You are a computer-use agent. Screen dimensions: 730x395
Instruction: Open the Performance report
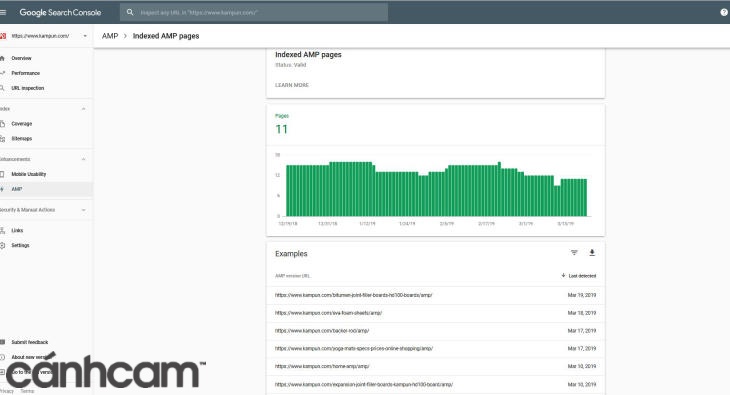click(x=26, y=73)
